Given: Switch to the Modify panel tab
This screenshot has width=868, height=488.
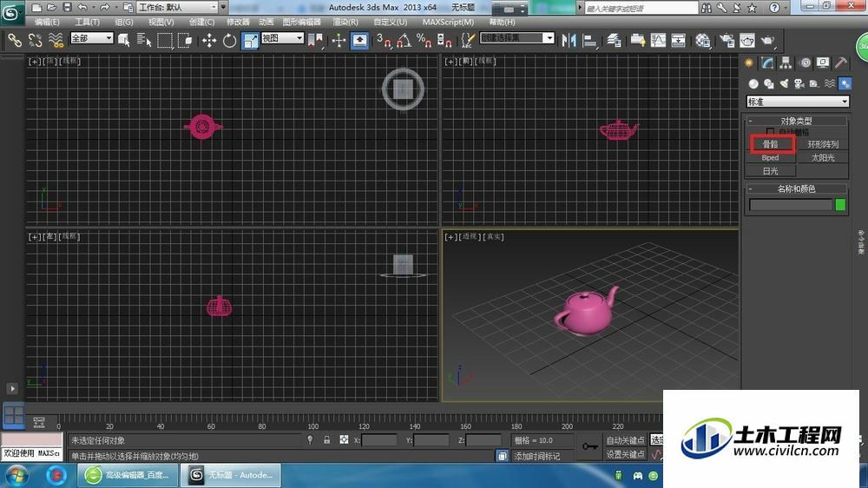Looking at the screenshot, I should pyautogui.click(x=766, y=63).
